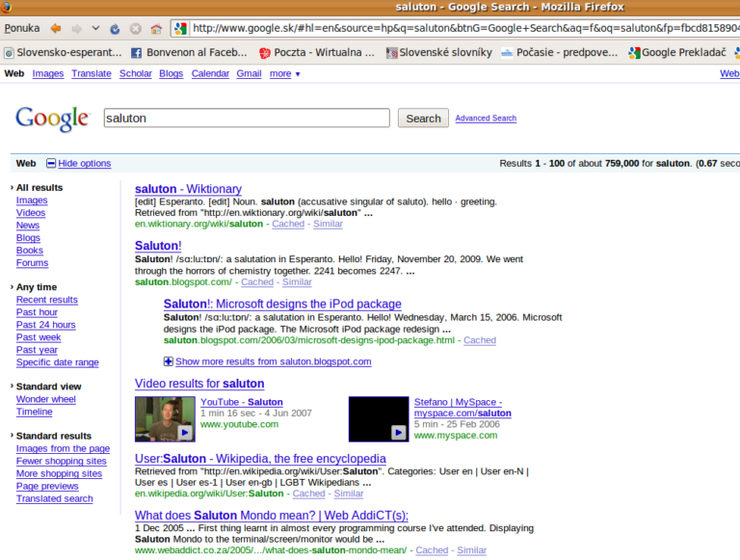Image resolution: width=740 pixels, height=560 pixels.
Task: Play the YouTube Saluton video thumbnail
Action: (x=165, y=419)
